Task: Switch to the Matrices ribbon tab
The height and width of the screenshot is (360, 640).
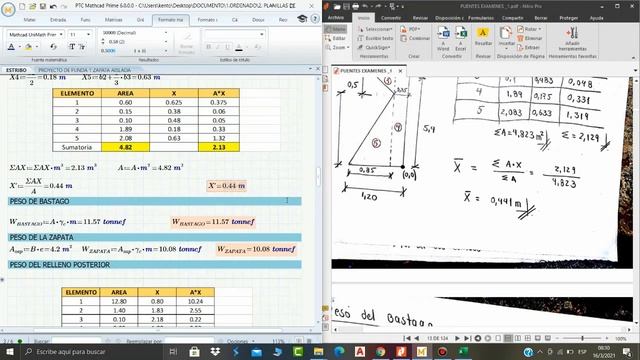Action: pyautogui.click(x=113, y=20)
